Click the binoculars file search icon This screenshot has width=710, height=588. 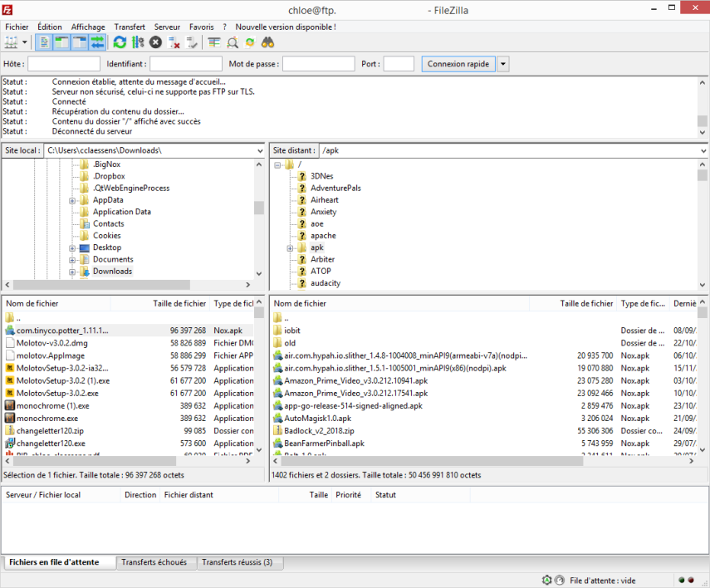(268, 42)
